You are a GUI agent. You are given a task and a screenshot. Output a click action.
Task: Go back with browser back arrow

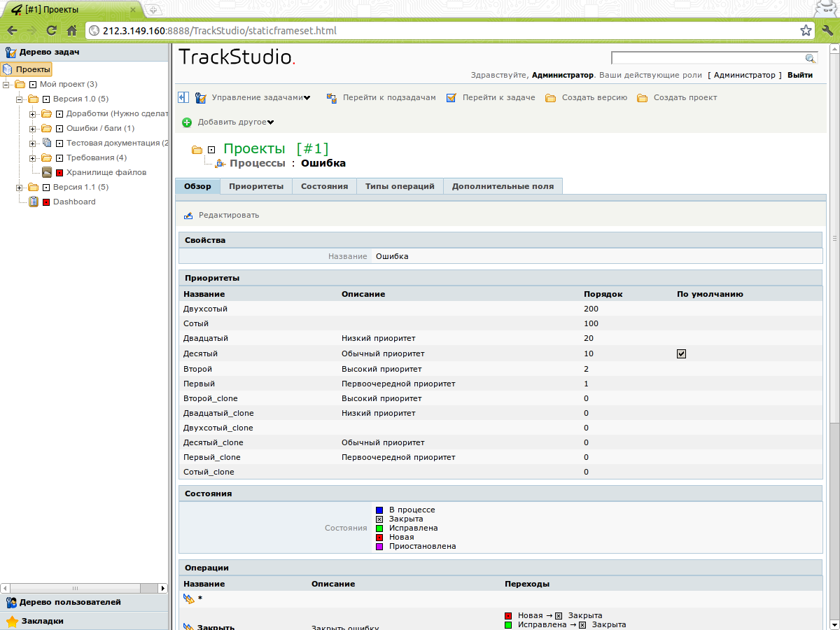point(12,31)
